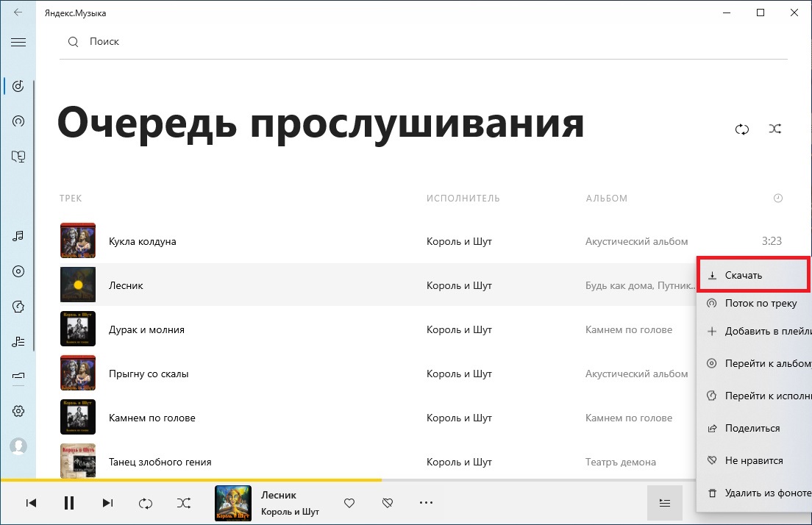Image resolution: width=812 pixels, height=525 pixels.
Task: Open the radio stream sidebar icon
Action: [x=18, y=121]
